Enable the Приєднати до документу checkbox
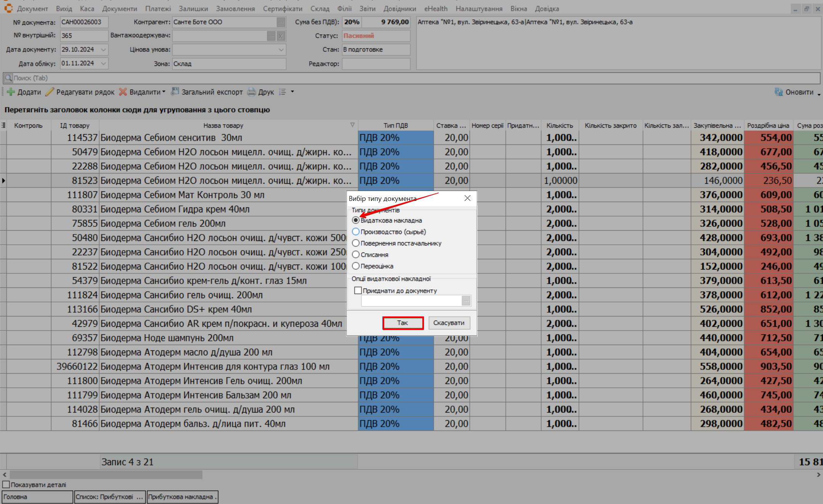Viewport: 823px width, 504px height. pyautogui.click(x=358, y=291)
